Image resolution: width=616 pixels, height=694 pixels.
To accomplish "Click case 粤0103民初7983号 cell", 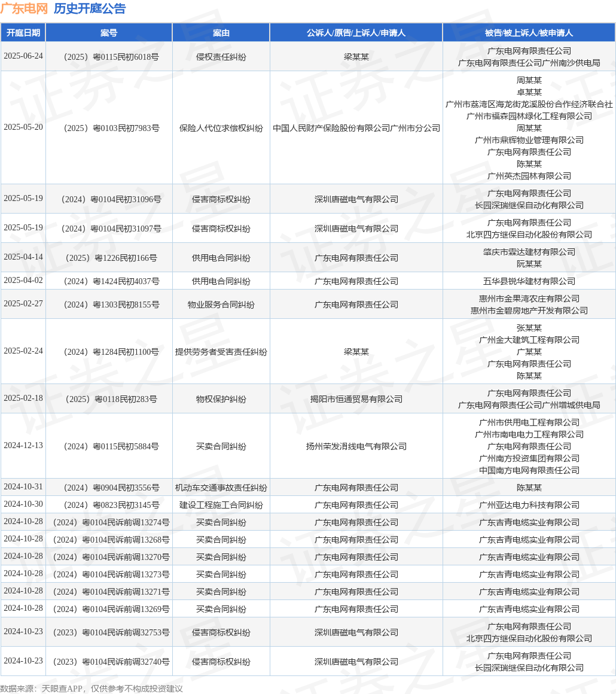I will coord(111,129).
